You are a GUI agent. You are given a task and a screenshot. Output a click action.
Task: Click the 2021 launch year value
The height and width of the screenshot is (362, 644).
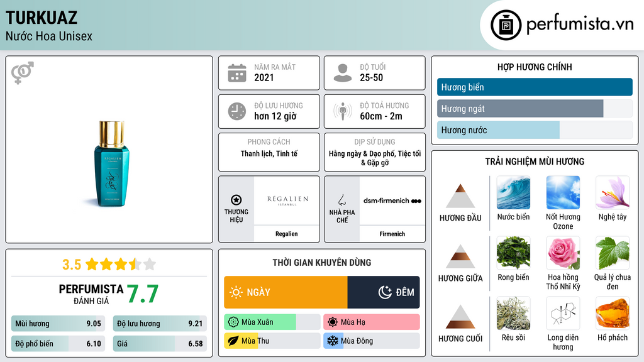point(264,77)
